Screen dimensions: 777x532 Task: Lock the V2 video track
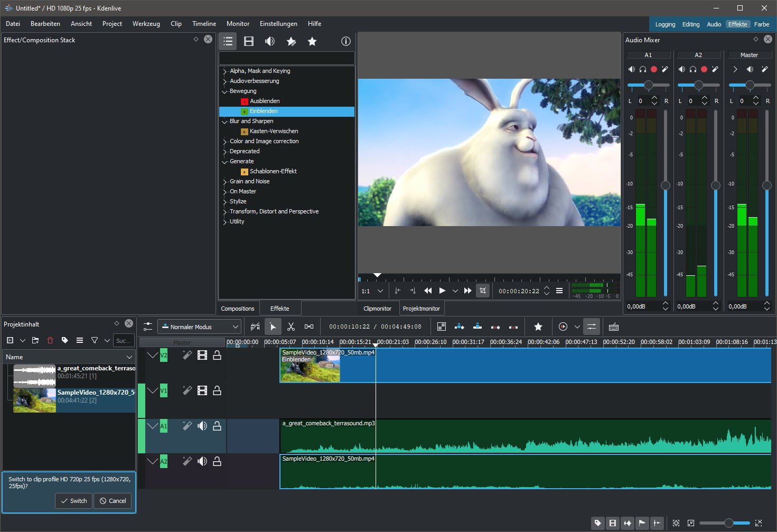pyautogui.click(x=217, y=356)
